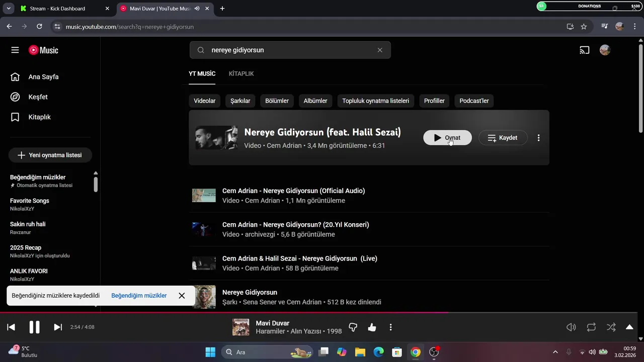
Task: Click the top result video thumbnail
Action: pos(216,138)
